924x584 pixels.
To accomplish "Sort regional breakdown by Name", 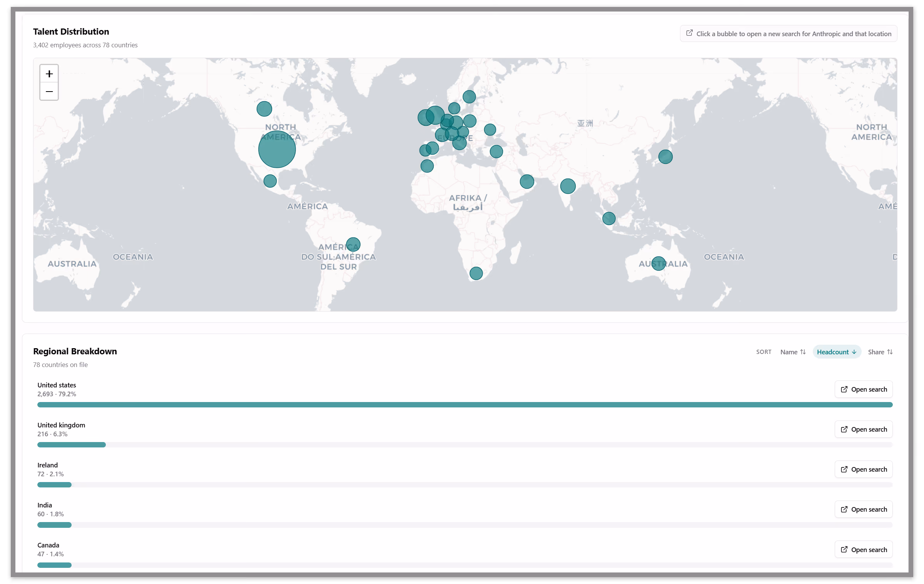I will coord(793,352).
